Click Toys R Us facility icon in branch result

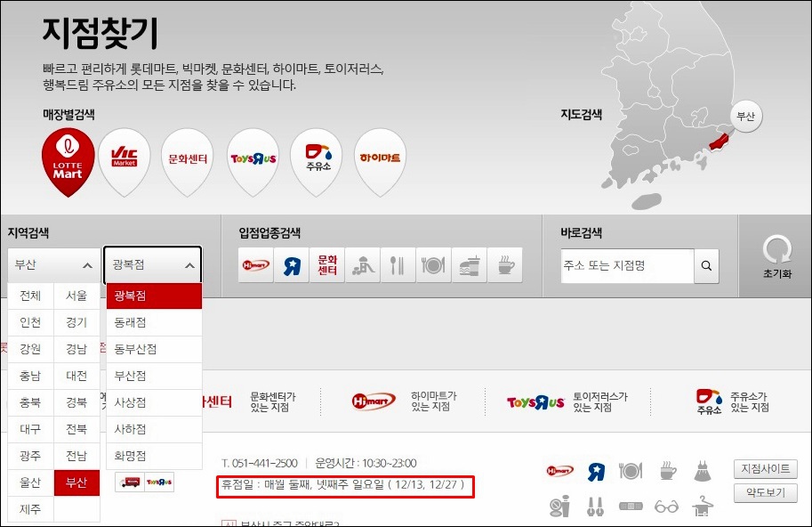point(596,471)
